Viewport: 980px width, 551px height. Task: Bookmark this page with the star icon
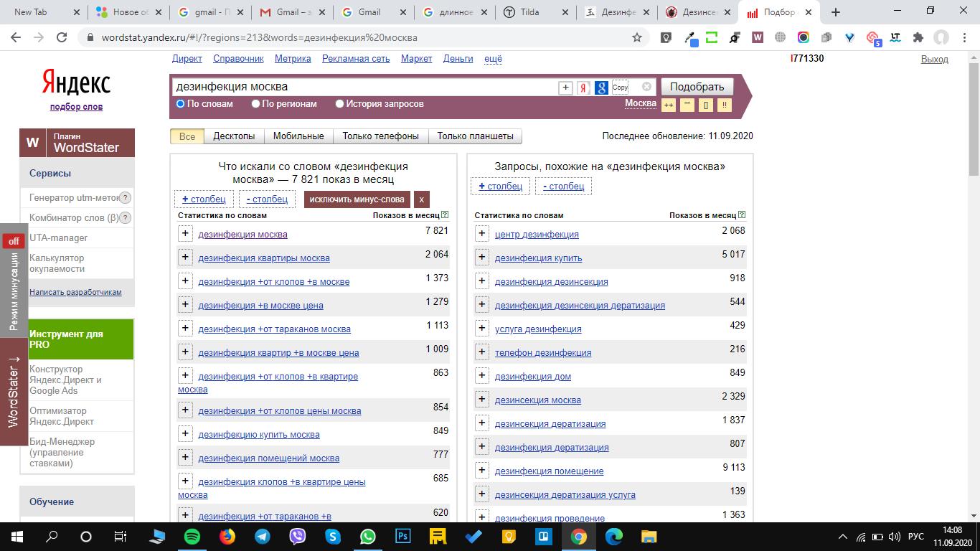636,37
